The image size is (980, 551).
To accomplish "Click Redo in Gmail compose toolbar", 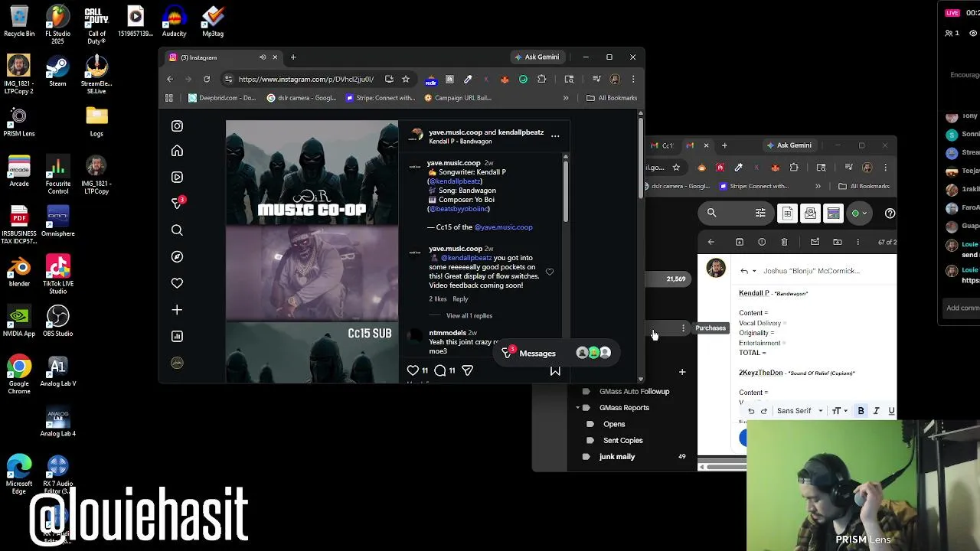I will point(763,411).
